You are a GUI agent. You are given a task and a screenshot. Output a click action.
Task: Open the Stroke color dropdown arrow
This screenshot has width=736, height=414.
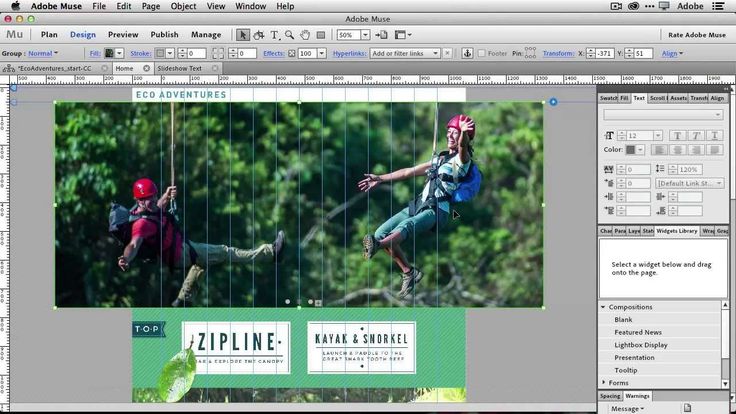(170, 54)
